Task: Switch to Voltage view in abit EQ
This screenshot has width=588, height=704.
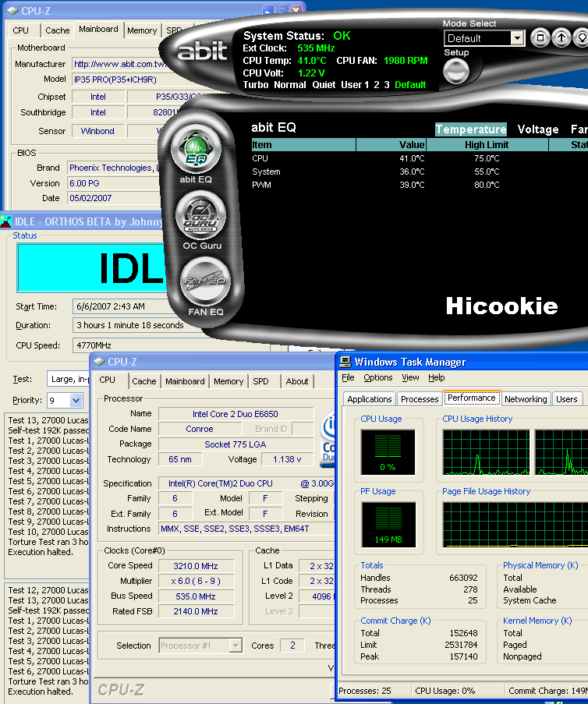Action: tap(537, 129)
